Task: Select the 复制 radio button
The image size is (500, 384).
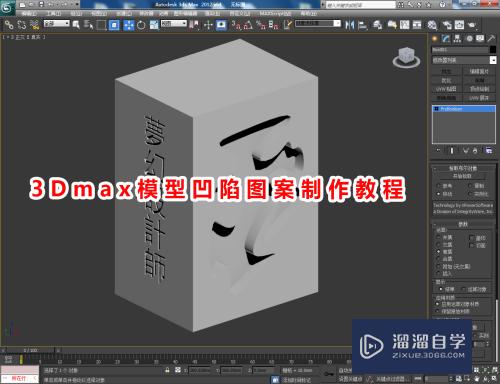Action: tap(476, 186)
